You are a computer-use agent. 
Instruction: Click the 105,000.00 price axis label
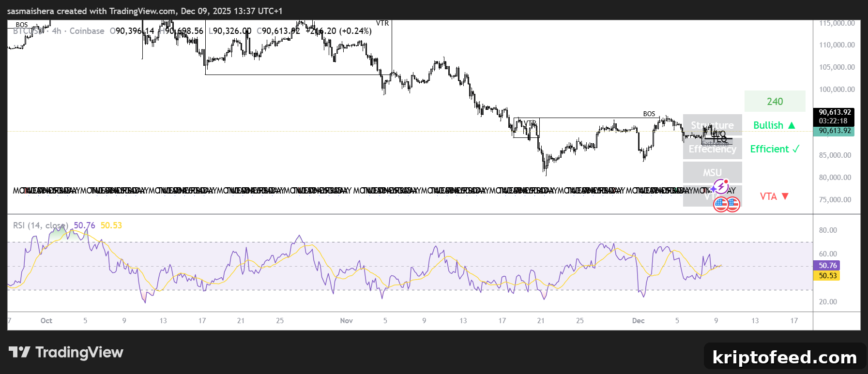(x=837, y=67)
